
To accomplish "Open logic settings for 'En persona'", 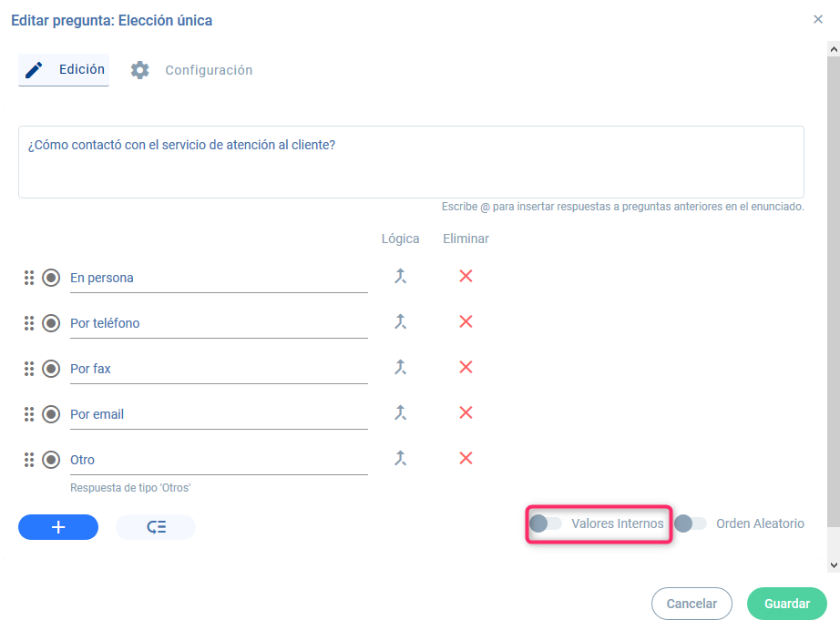I will [399, 277].
